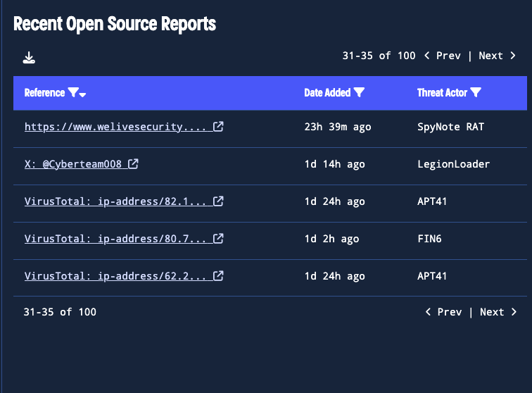Select the LegionLoader threat actor cell
The width and height of the screenshot is (532, 393).
tap(454, 164)
